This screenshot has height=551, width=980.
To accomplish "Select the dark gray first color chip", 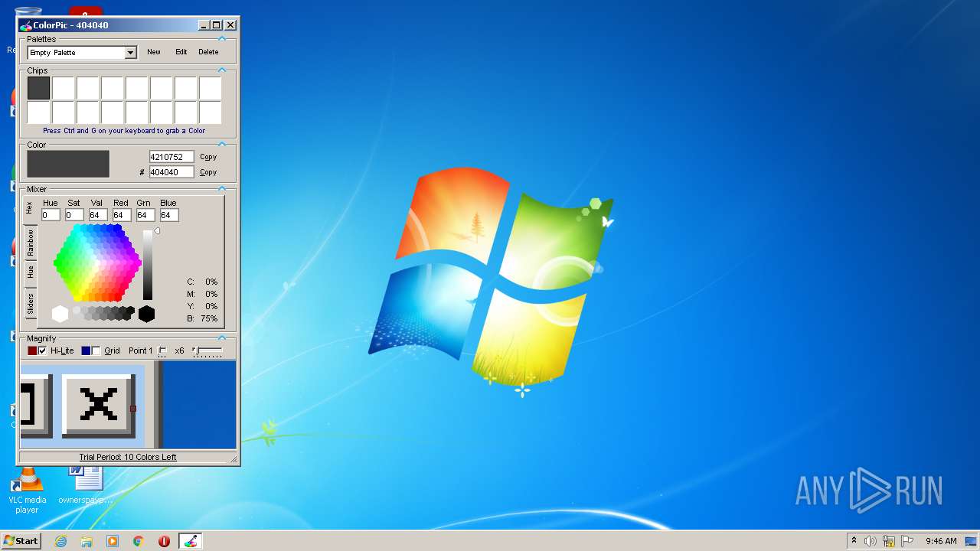I will 38,88.
